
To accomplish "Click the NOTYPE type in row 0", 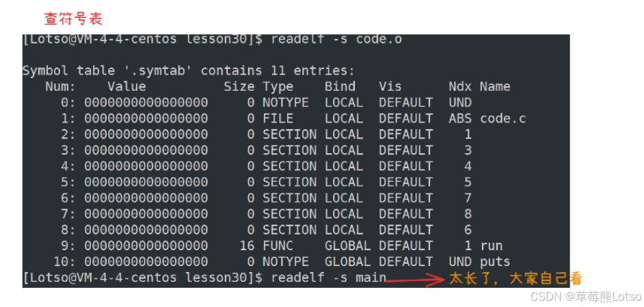I will pyautogui.click(x=286, y=103).
